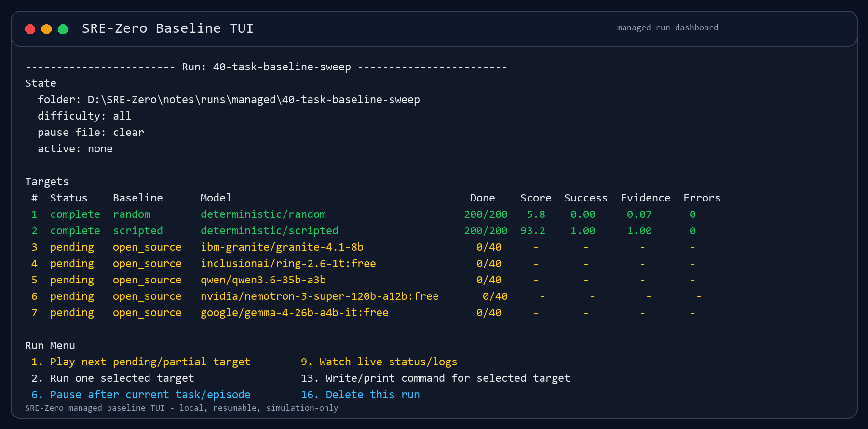Viewport: 868px width, 429px height.
Task: Click the 0/40 done value for granite row
Action: (x=489, y=247)
